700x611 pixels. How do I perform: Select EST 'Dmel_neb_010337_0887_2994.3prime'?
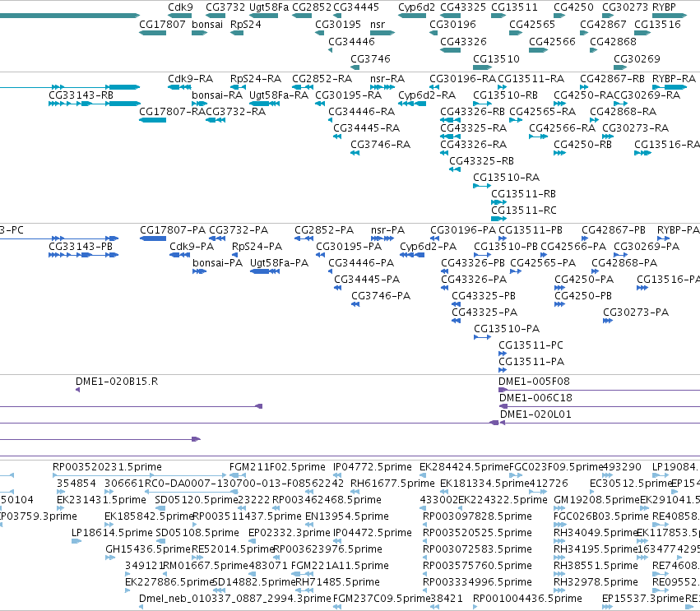pos(234,599)
